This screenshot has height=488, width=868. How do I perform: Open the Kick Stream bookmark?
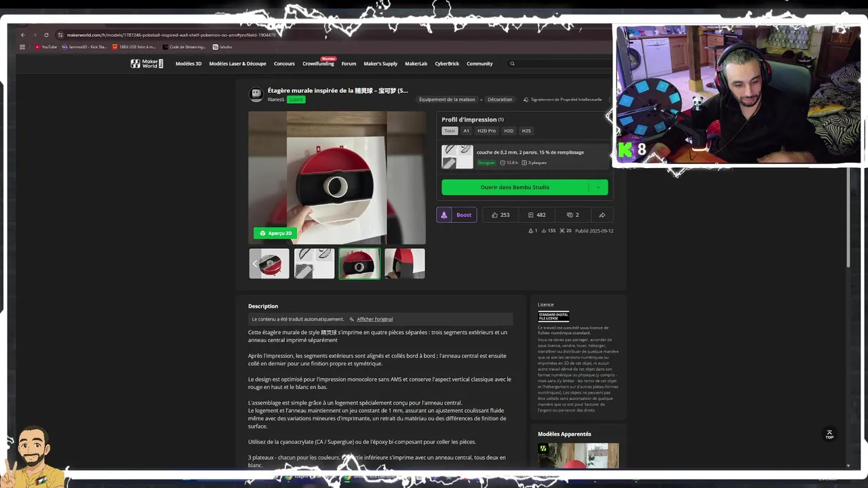[84, 47]
